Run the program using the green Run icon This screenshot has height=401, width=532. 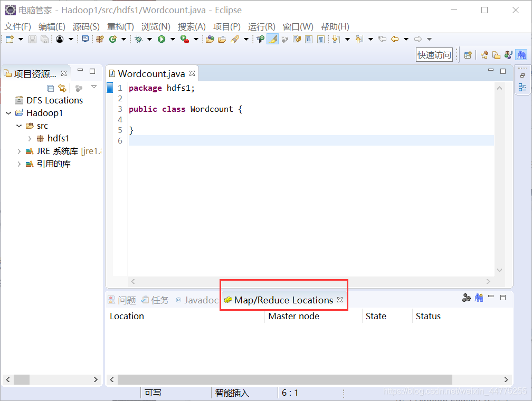pyautogui.click(x=163, y=39)
